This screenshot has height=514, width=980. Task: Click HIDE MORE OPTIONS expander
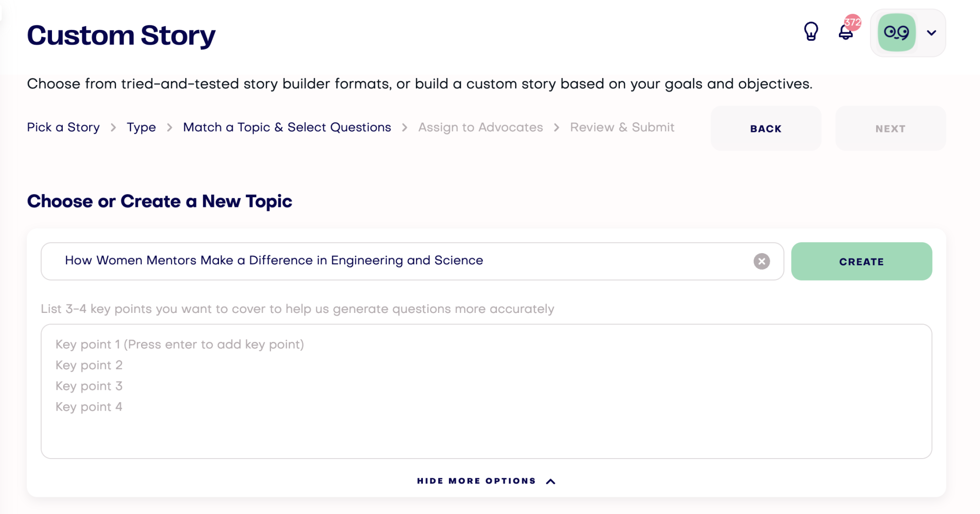point(486,481)
